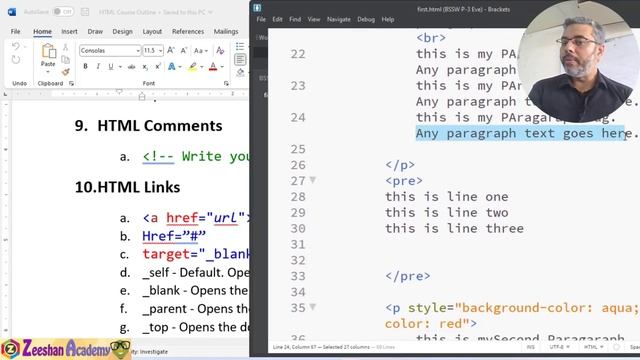Open Brackets Help menu
The height and width of the screenshot is (360, 640).
[x=388, y=19]
